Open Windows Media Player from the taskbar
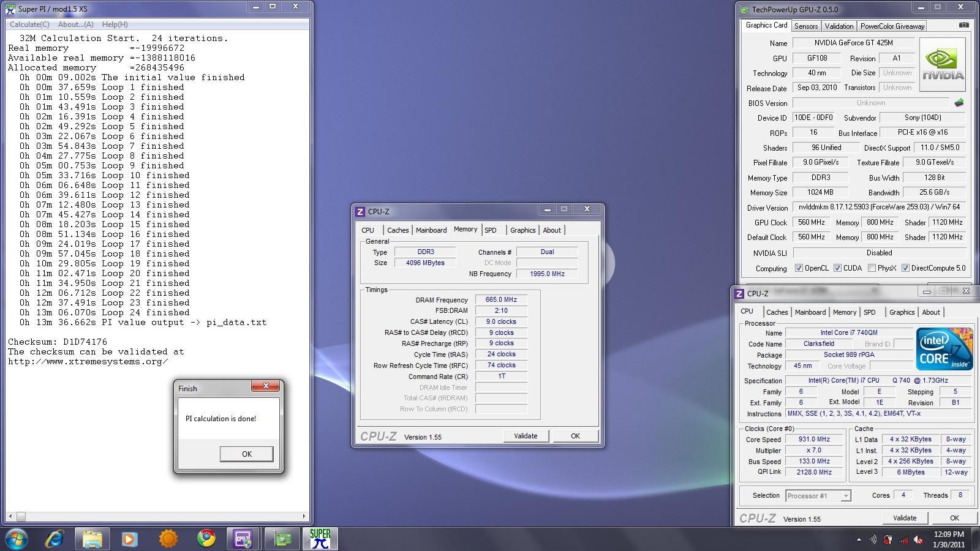The width and height of the screenshot is (980, 551). [x=129, y=539]
